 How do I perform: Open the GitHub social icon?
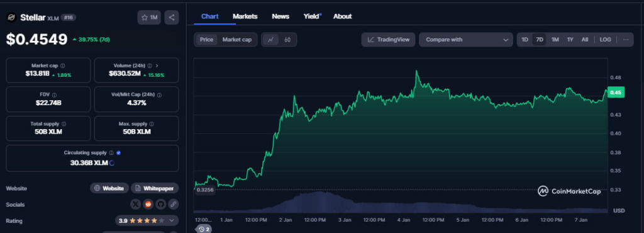tap(160, 204)
